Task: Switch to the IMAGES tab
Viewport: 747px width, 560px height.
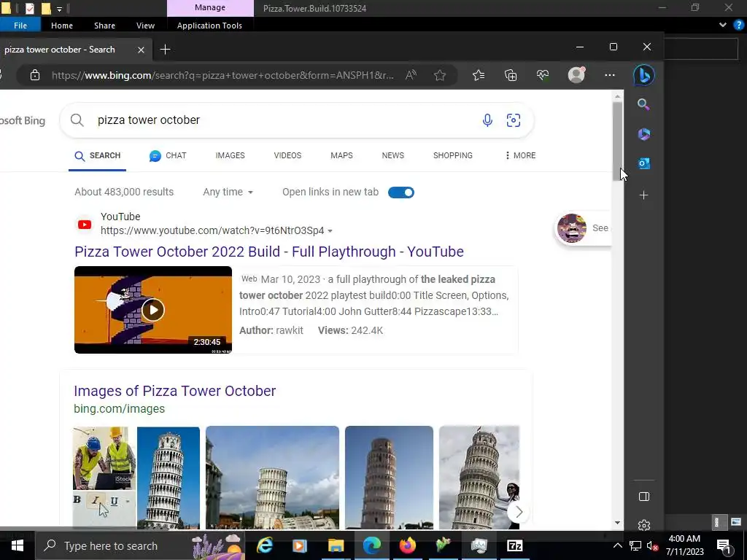Action: pyautogui.click(x=230, y=155)
